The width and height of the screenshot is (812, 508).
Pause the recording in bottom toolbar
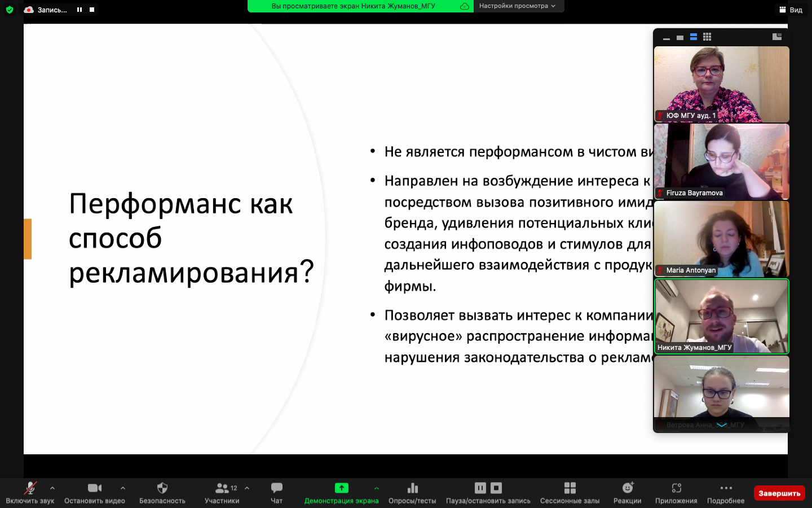coord(480,488)
